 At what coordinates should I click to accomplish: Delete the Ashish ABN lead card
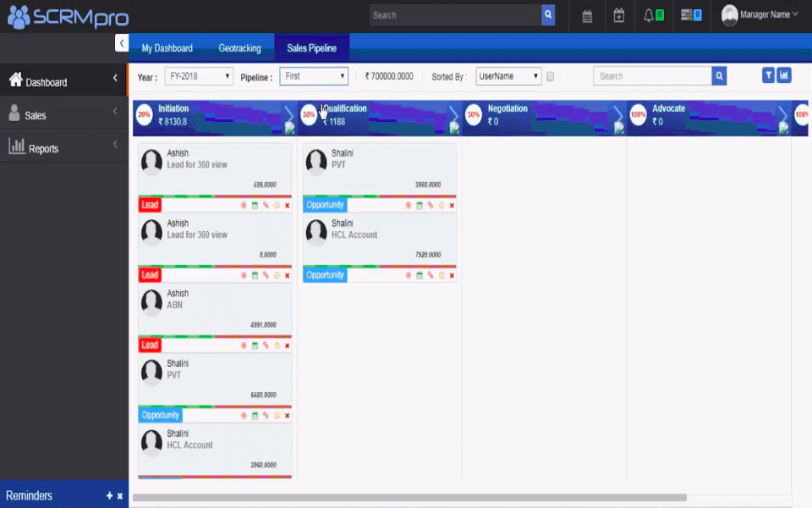coord(288,345)
